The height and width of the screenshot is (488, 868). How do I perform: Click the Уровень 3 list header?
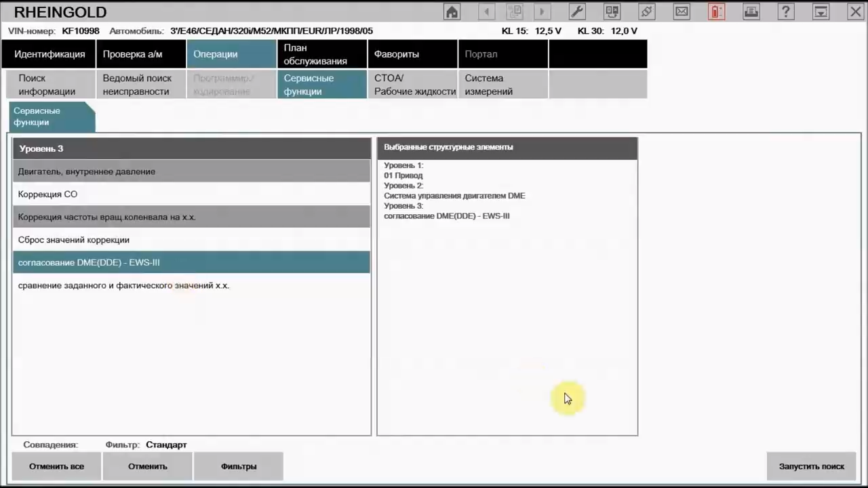click(x=191, y=148)
